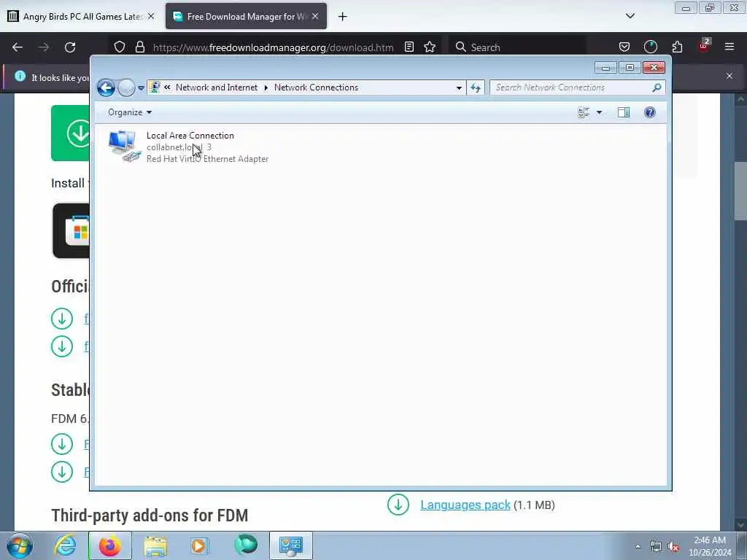The width and height of the screenshot is (747, 560).
Task: Save page to Pocket
Action: [x=624, y=47]
